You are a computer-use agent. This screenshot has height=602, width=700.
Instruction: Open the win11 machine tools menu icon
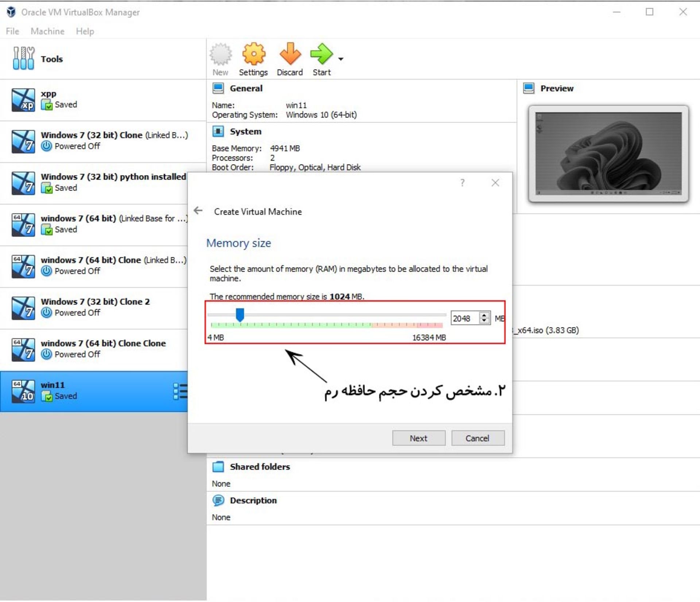[x=180, y=391]
